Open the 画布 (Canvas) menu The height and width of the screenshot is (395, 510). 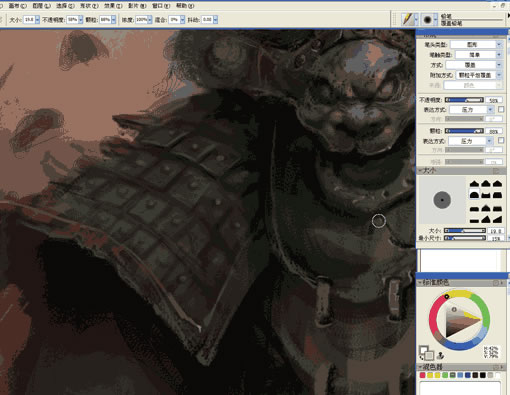tap(17, 6)
